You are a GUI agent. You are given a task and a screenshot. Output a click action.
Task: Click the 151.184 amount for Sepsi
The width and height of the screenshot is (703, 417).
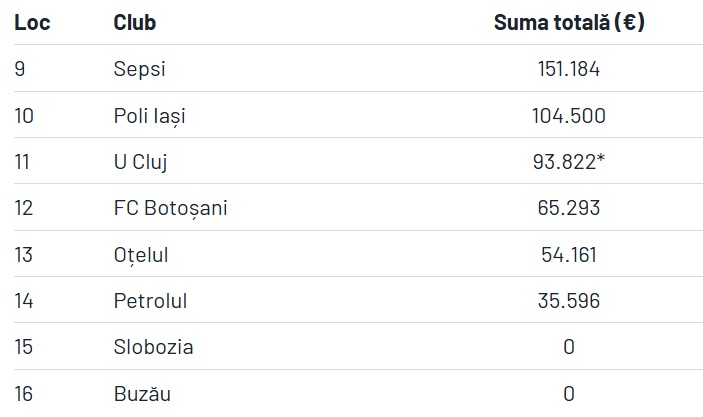[569, 69]
